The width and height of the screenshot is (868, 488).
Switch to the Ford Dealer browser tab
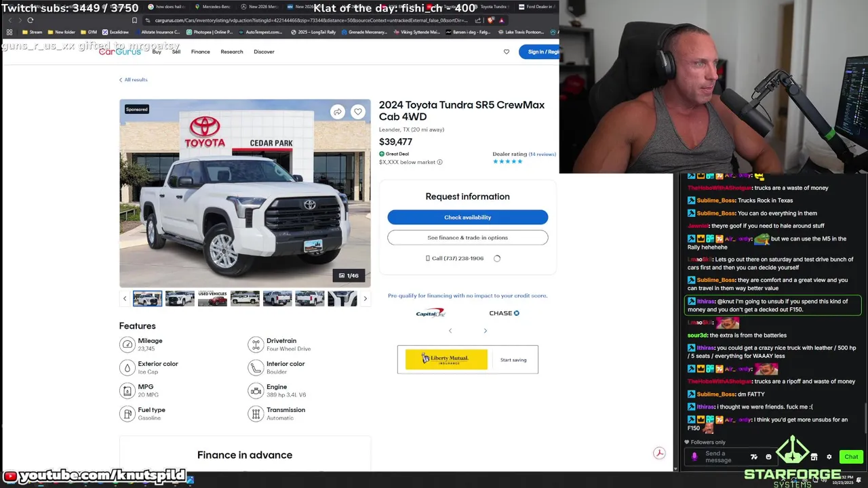coord(535,7)
